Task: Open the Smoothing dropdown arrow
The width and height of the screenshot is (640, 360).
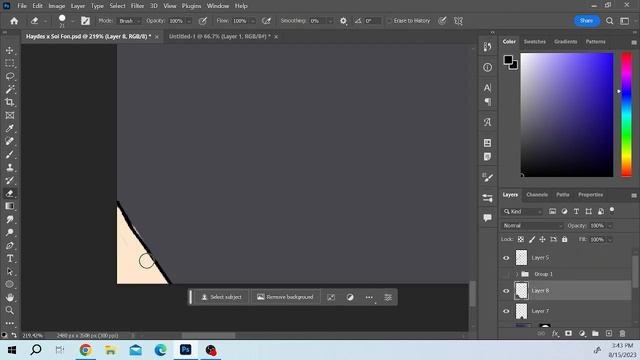Action: tap(330, 21)
